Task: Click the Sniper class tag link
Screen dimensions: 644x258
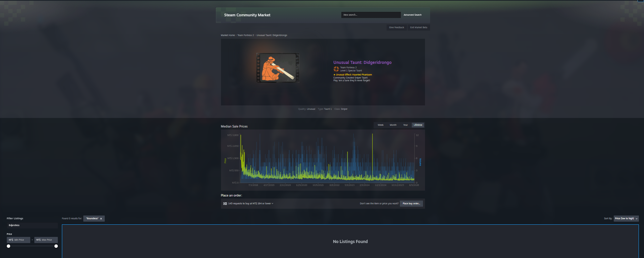Action: pos(344,109)
